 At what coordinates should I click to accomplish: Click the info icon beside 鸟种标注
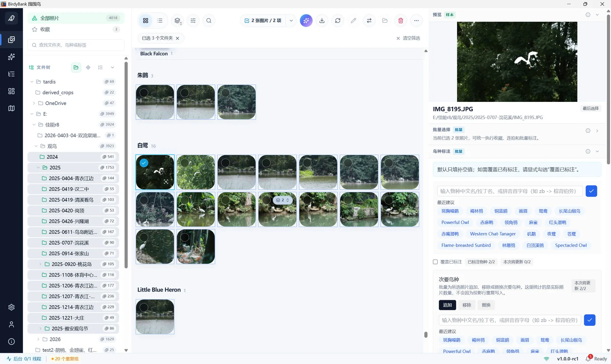588,151
